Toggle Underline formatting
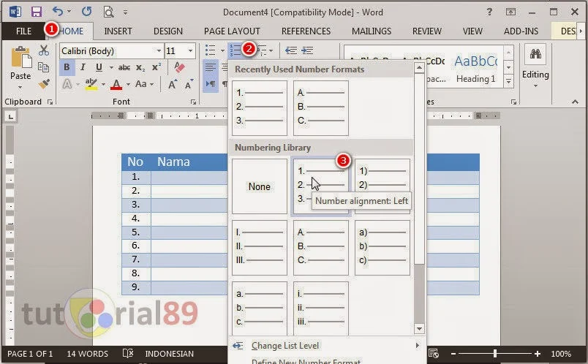588x364 pixels. (99, 67)
